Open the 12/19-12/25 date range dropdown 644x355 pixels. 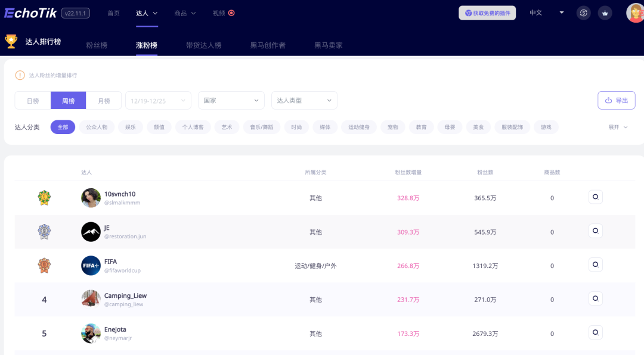158,101
